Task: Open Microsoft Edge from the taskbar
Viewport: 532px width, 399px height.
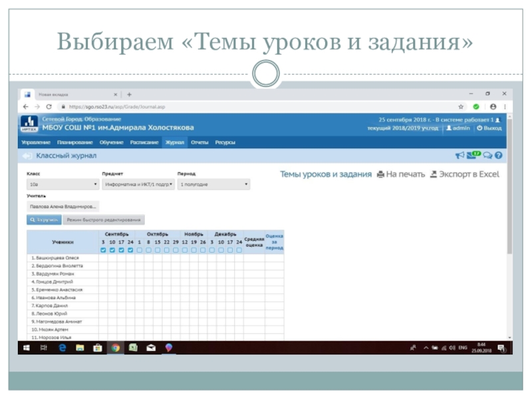Action: click(x=63, y=347)
